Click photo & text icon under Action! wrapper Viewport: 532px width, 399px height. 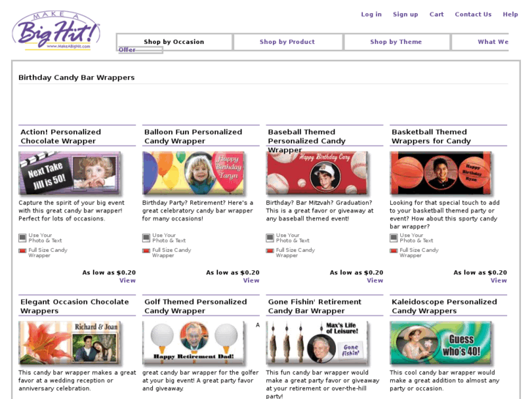23,238
